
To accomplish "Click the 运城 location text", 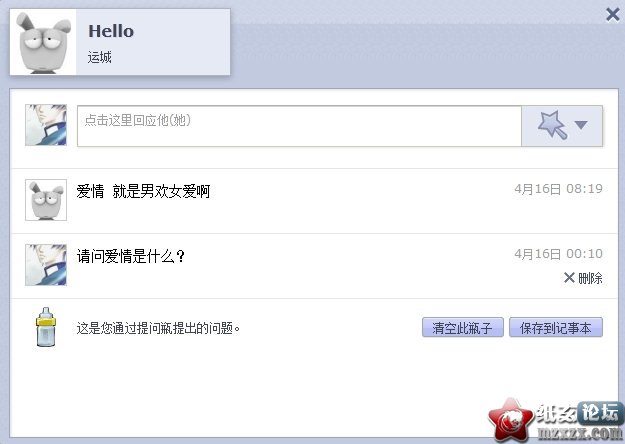I will pos(100,57).
